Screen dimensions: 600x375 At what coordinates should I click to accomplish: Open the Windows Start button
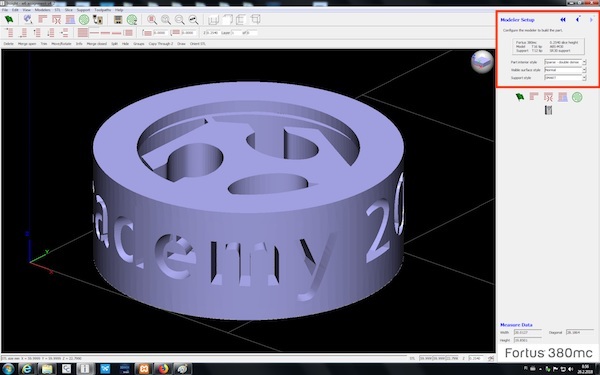pos(8,369)
